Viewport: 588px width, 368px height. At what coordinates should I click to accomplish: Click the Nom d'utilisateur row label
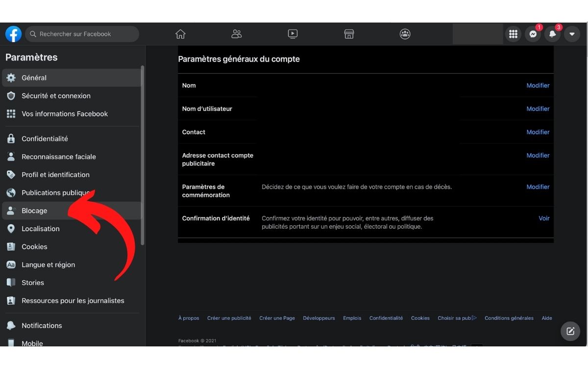pyautogui.click(x=207, y=109)
